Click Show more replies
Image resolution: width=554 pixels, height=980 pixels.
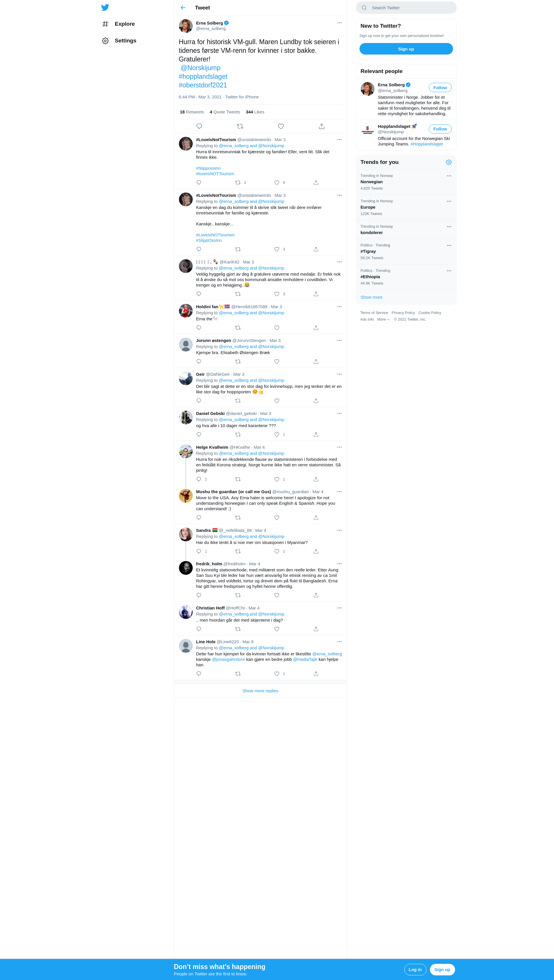260,691
